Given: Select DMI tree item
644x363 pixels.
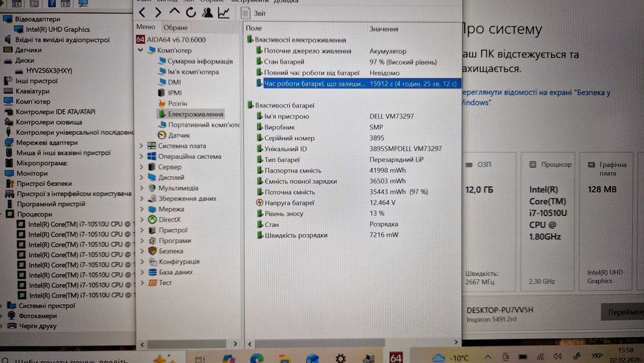Looking at the screenshot, I should pyautogui.click(x=169, y=83).
